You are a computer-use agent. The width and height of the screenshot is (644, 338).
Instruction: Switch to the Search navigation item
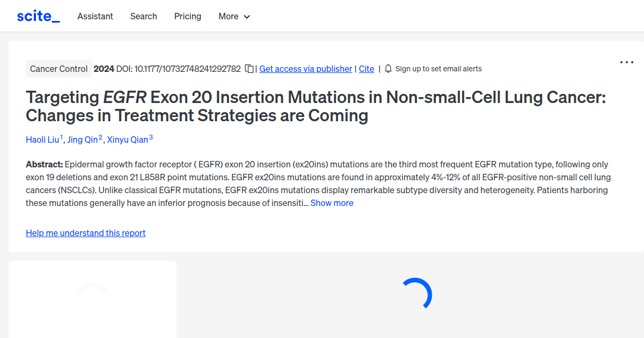tap(143, 16)
